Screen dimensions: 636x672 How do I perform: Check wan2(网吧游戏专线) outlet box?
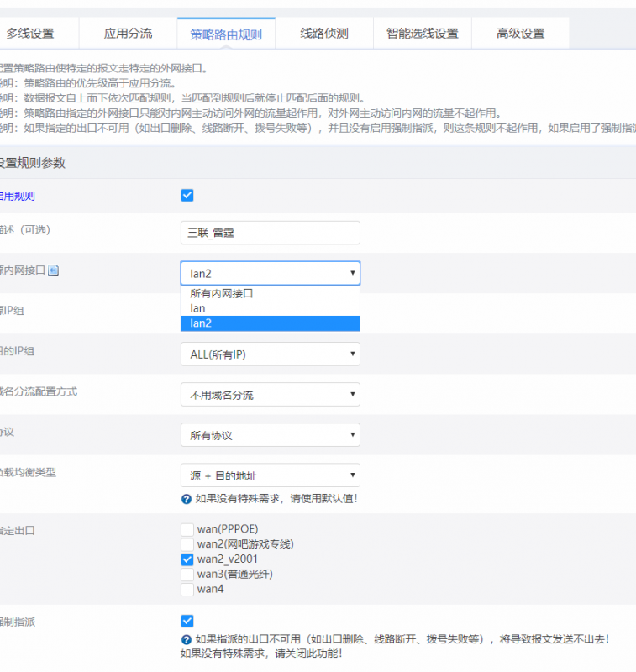point(187,544)
